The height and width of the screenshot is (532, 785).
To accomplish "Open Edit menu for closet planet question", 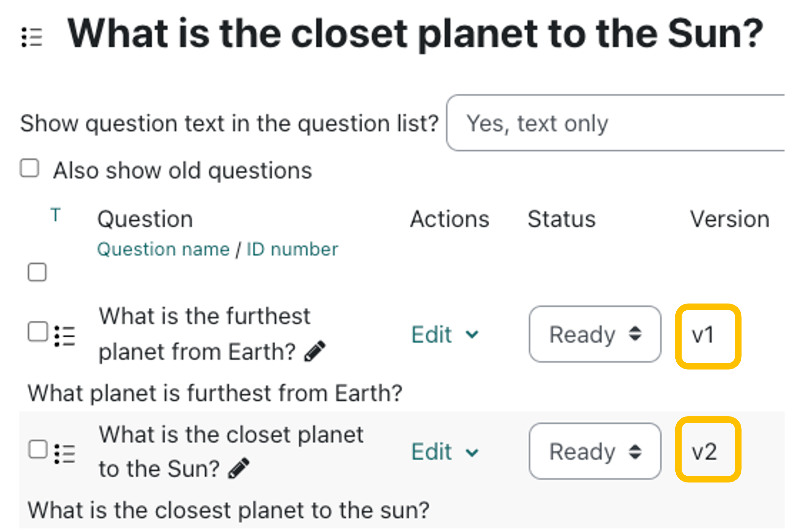I will click(x=445, y=452).
